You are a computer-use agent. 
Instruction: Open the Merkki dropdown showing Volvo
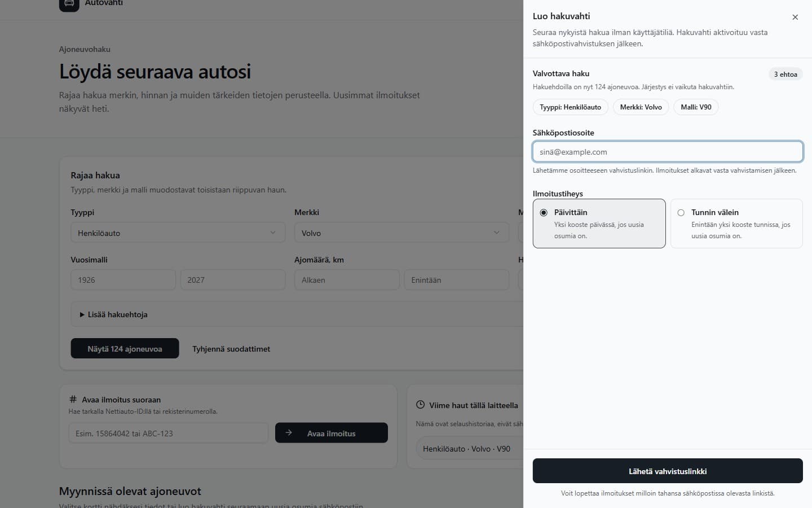pyautogui.click(x=401, y=233)
